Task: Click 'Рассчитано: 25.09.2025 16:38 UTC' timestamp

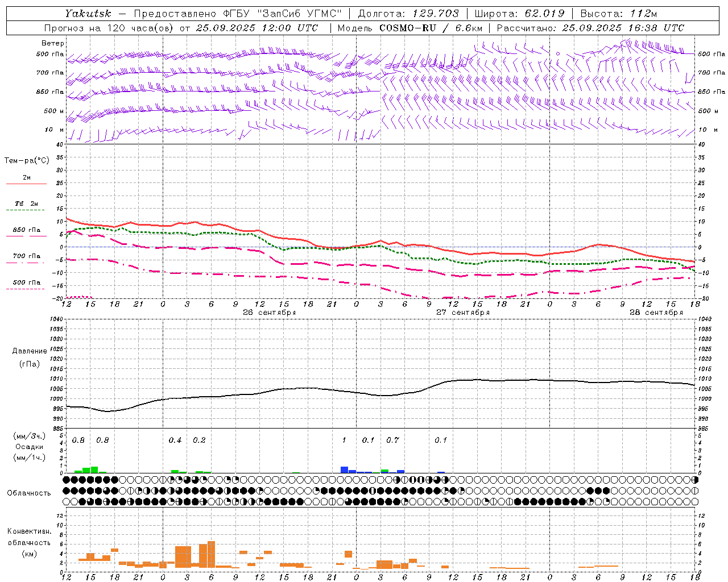Action: tap(590, 28)
